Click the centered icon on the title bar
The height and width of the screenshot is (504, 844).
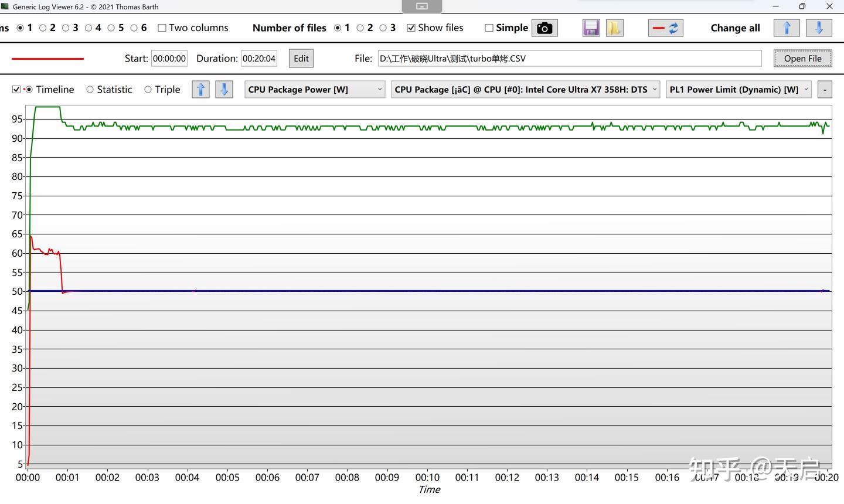[x=422, y=6]
